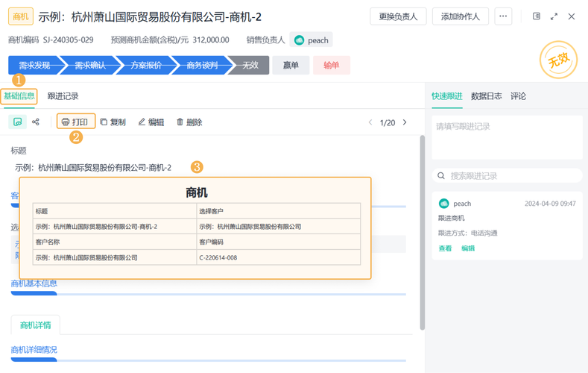588x373 pixels.
Task: Click the vertical scrollbar of the form
Action: pos(423,233)
